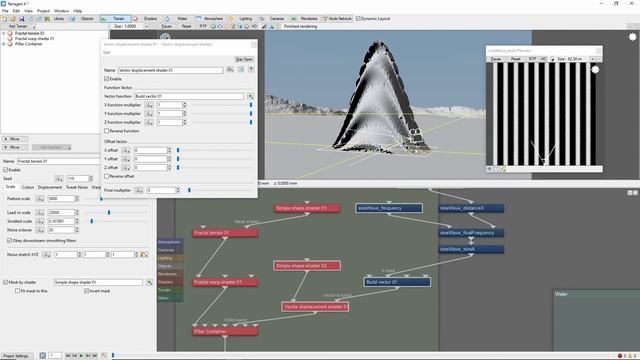This screenshot has height=360, width=640.
Task: Toggle RTP mode in the 3D preview
Action: (203, 26)
